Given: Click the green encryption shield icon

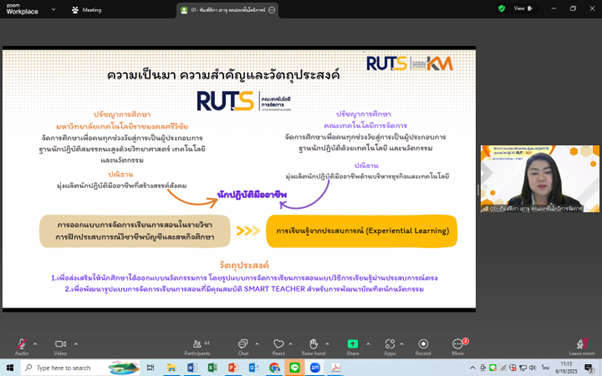Looking at the screenshot, I should (501, 8).
